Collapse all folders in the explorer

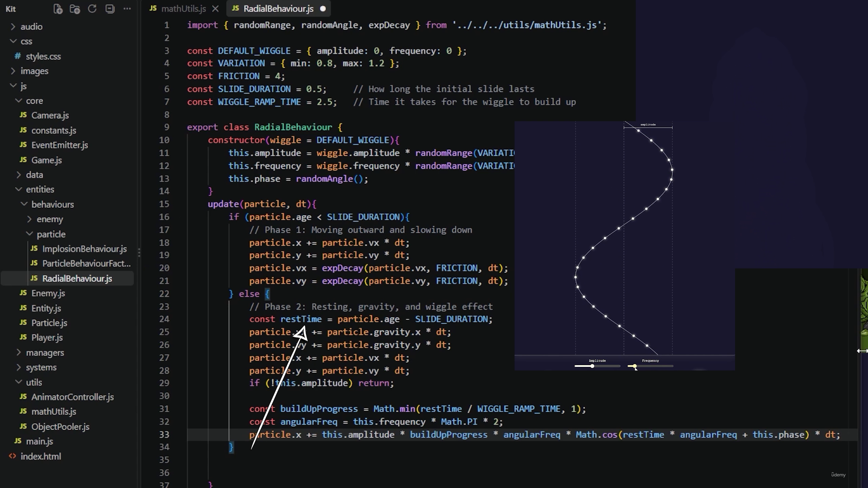tap(110, 9)
